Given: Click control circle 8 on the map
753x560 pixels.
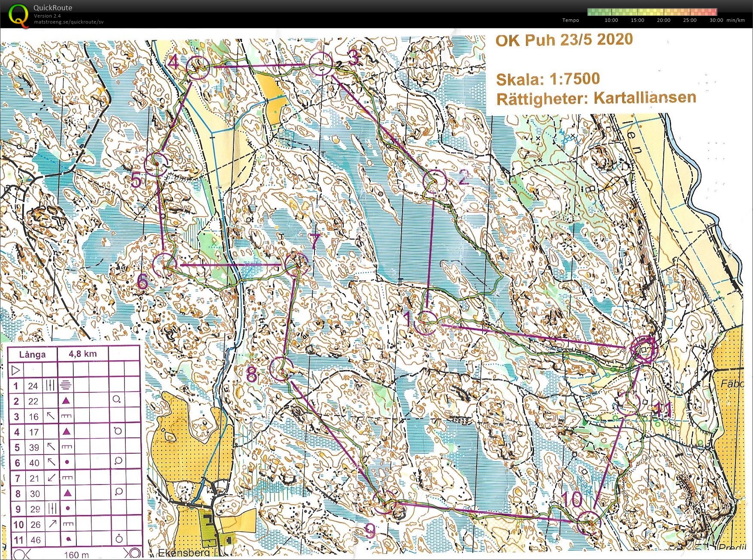Looking at the screenshot, I should point(281,369).
